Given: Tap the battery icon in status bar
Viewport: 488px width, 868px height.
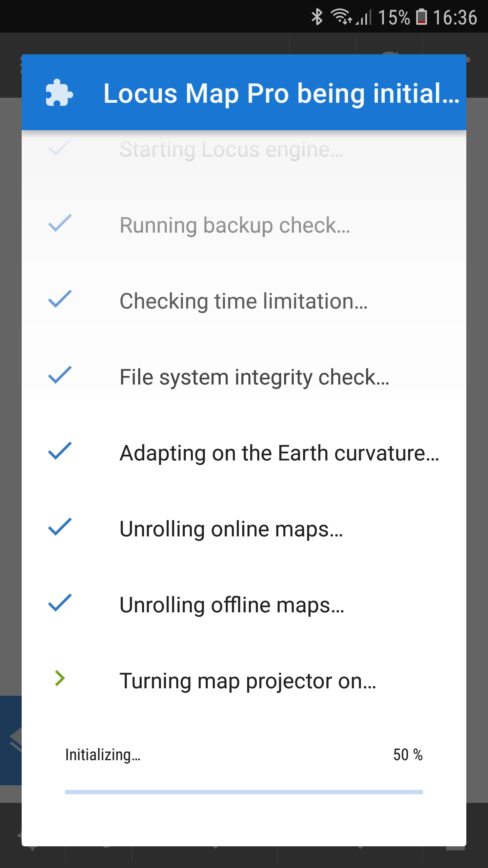Looking at the screenshot, I should 421,17.
